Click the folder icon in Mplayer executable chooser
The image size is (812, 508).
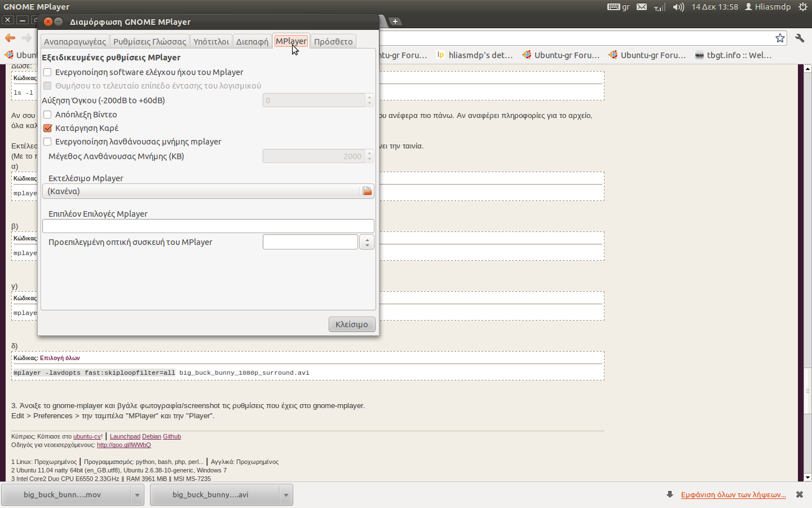367,191
